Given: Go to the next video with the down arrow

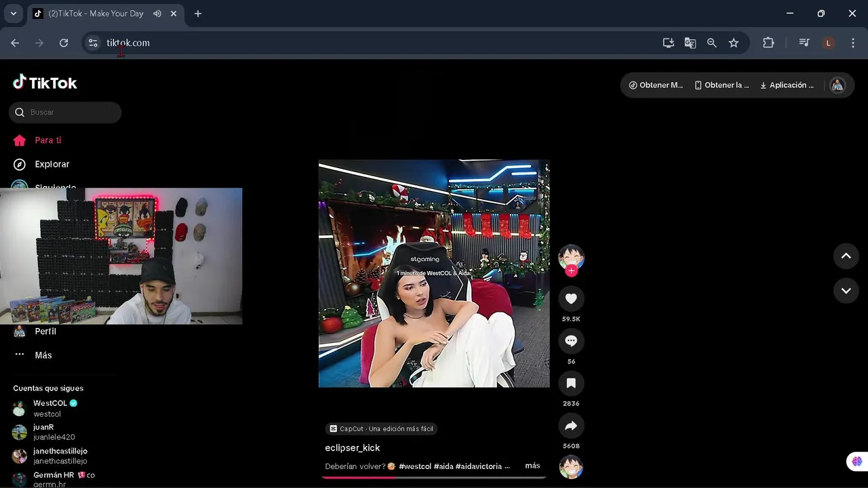Looking at the screenshot, I should click(846, 291).
